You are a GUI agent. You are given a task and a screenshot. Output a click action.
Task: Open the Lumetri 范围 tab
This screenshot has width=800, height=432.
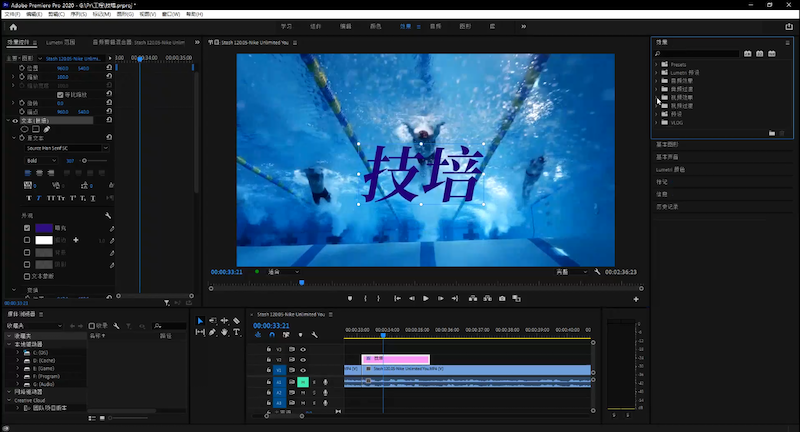pos(61,43)
